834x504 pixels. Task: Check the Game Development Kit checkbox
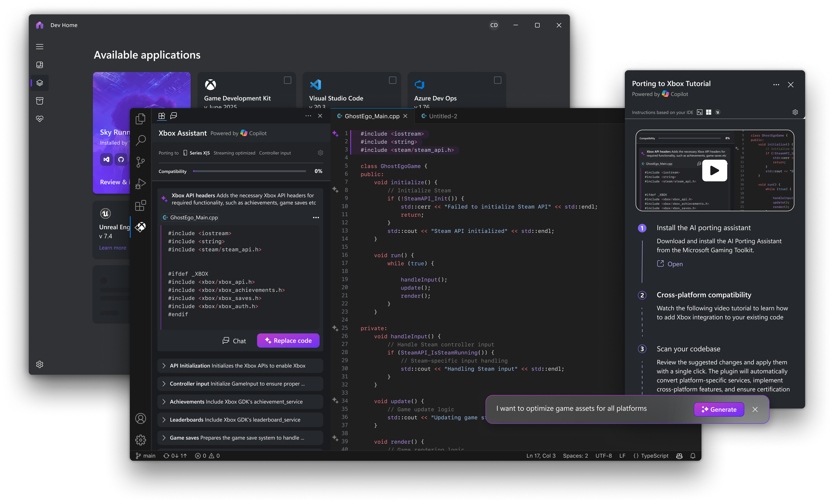(x=287, y=80)
